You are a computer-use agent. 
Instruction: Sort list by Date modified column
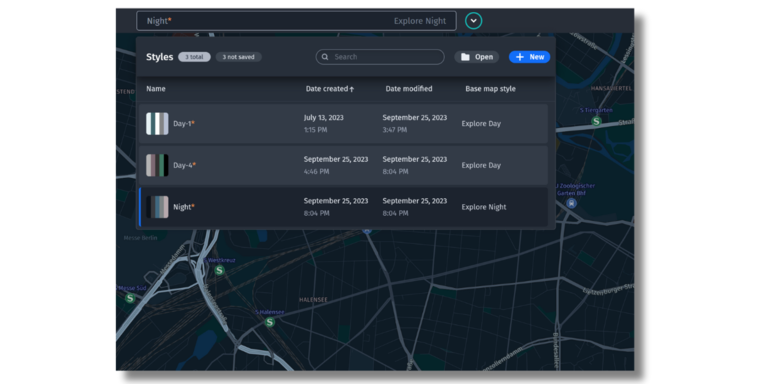409,89
